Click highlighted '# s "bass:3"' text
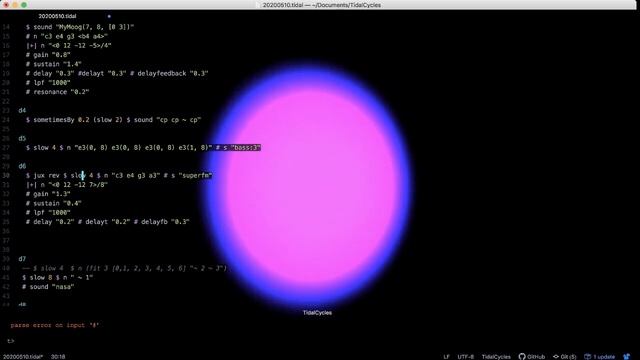This screenshot has height=360, width=640. coord(238,148)
